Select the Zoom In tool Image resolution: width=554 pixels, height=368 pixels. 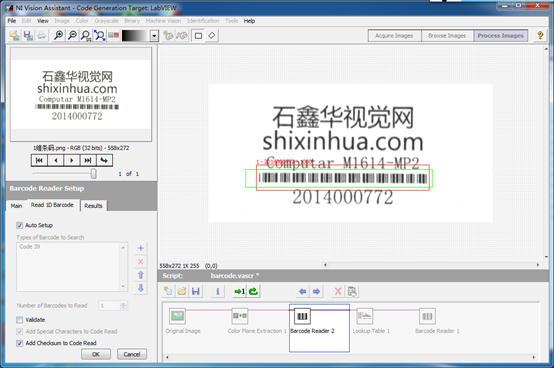click(x=58, y=35)
